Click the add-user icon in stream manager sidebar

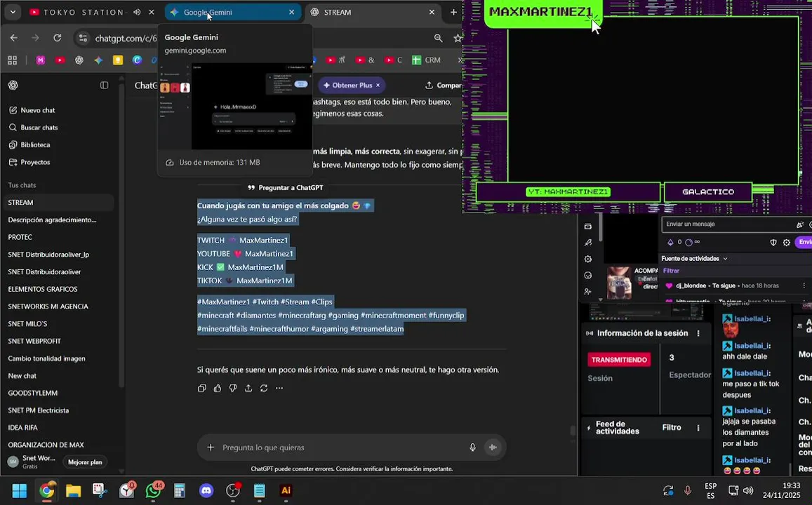(587, 292)
